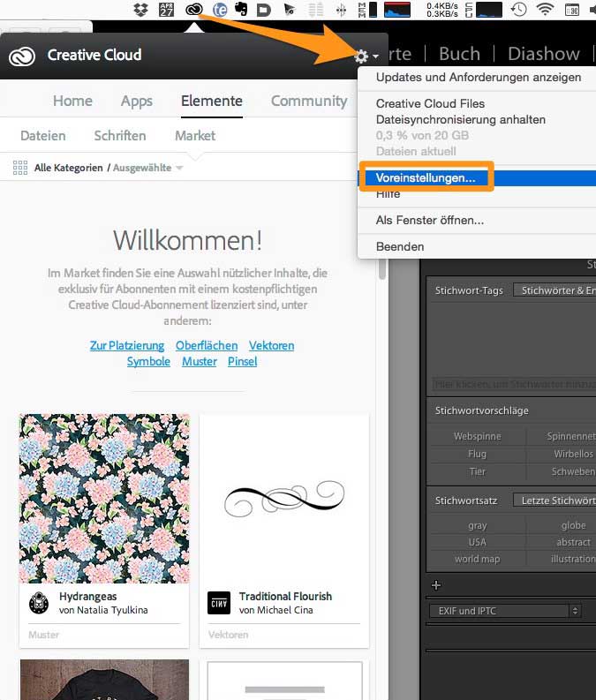Click 'Alle Kategorien' breadcrumb link
Image resolution: width=596 pixels, height=700 pixels.
68,168
